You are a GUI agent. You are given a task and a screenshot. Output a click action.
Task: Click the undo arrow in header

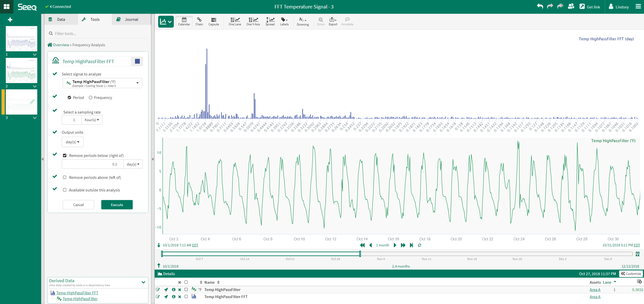(539, 7)
